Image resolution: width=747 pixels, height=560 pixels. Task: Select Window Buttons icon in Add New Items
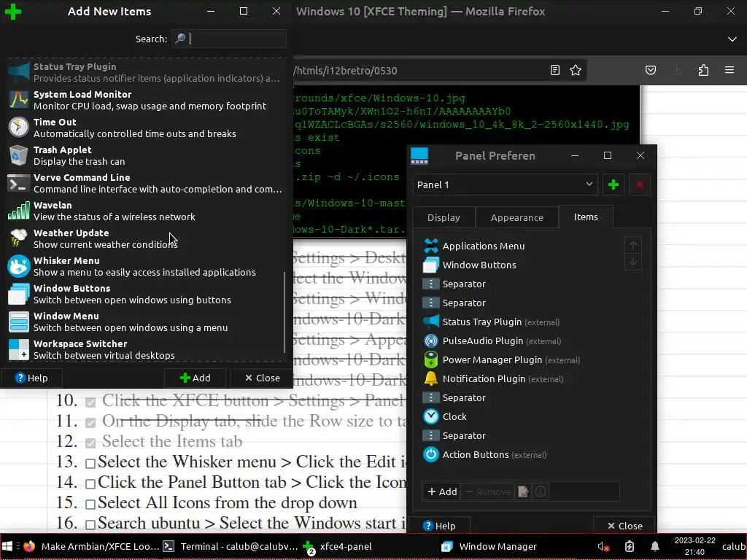[x=18, y=294]
